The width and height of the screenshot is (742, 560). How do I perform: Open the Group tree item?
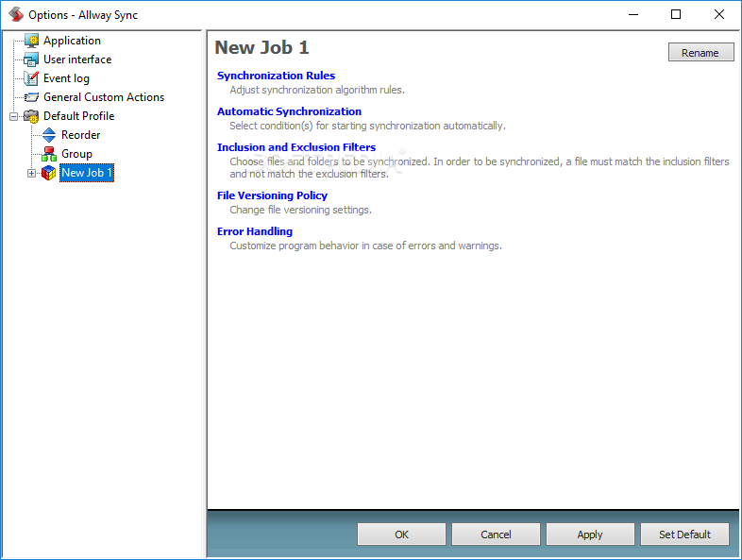[76, 154]
